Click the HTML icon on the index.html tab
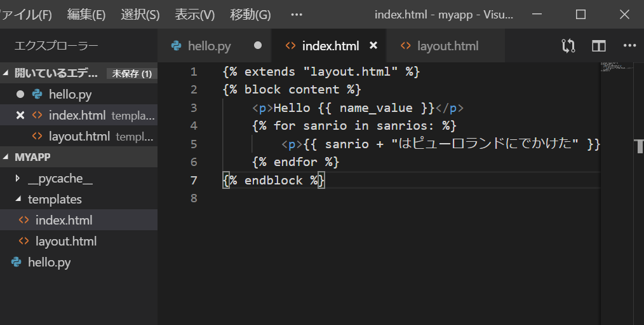 [x=290, y=46]
